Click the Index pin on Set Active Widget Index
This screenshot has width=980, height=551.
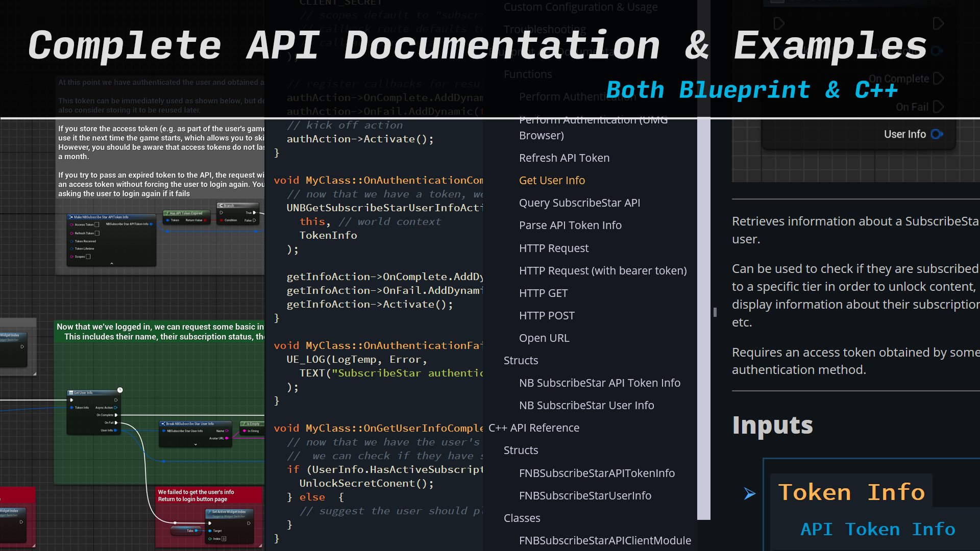coord(210,539)
